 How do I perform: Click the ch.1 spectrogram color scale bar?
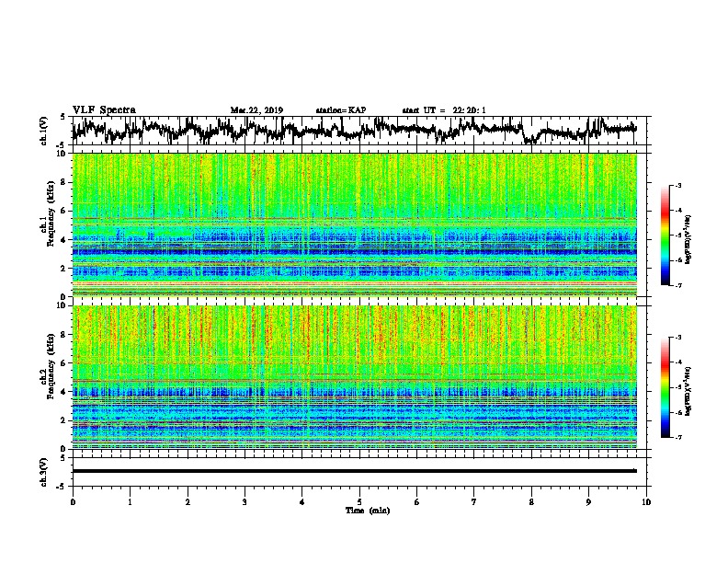[x=665, y=236]
